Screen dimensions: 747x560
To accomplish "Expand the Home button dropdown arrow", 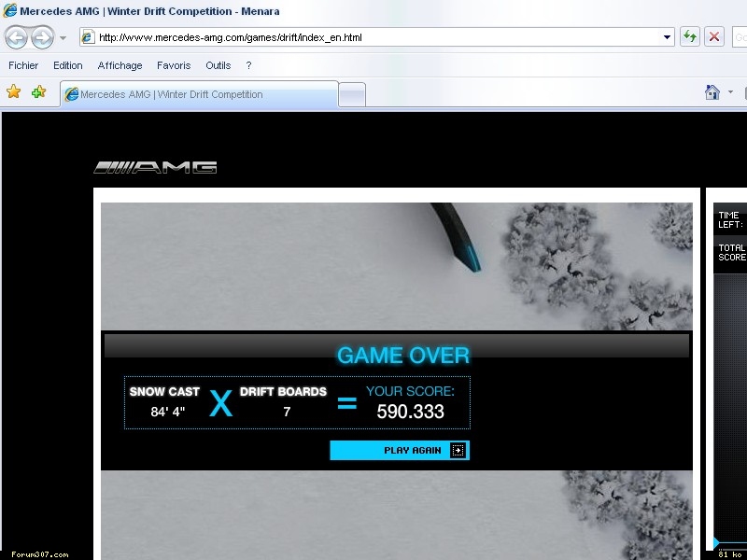I will click(x=730, y=92).
